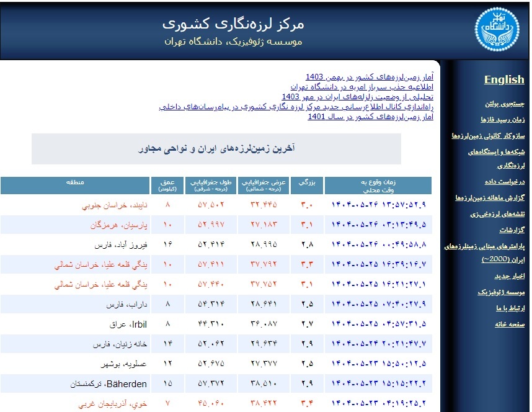Click the منطقه column header
This screenshot has height=412, width=532.
[x=75, y=186]
